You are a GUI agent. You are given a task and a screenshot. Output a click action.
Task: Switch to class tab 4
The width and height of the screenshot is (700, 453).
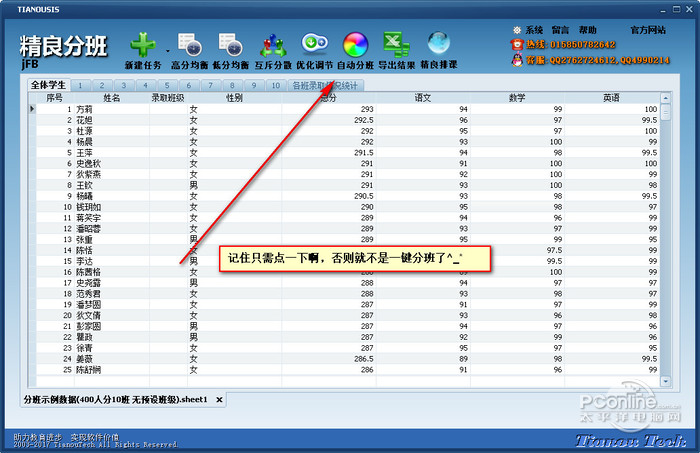146,85
